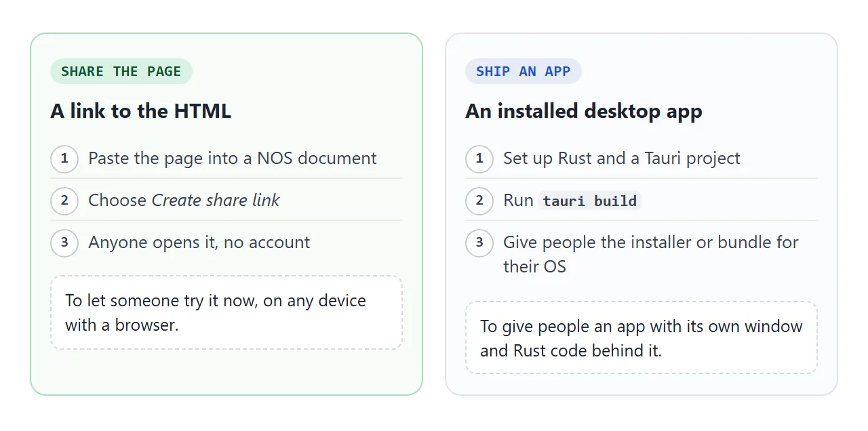The width and height of the screenshot is (868, 431).
Task: Click step number 2 beside Choose Create share link
Action: [x=64, y=201]
